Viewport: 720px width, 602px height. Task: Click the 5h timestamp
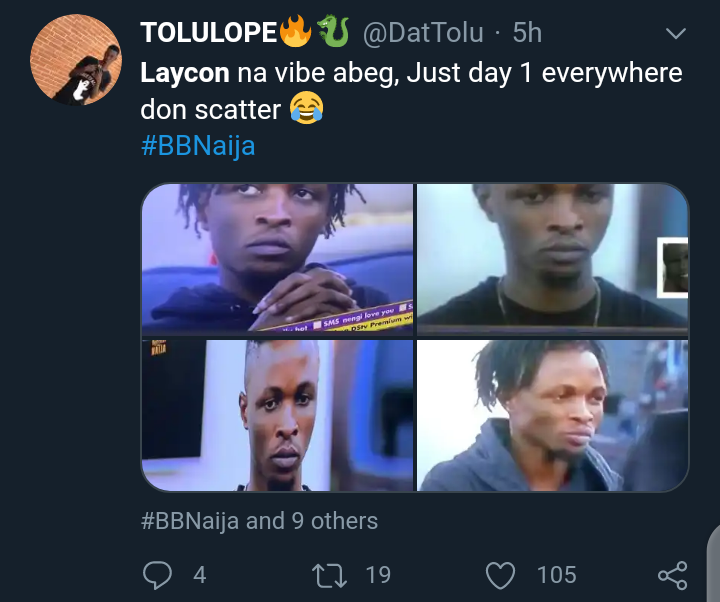527,33
